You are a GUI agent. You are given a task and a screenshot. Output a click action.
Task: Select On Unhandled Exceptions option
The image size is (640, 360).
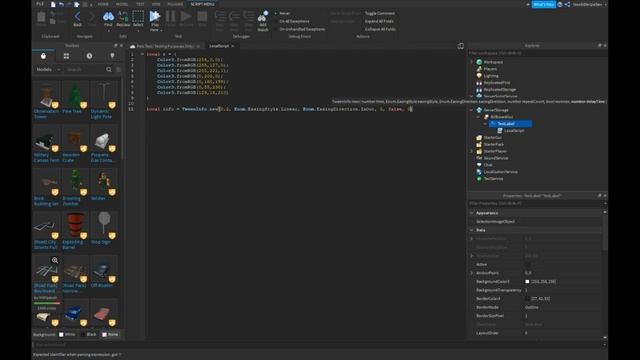click(300, 29)
